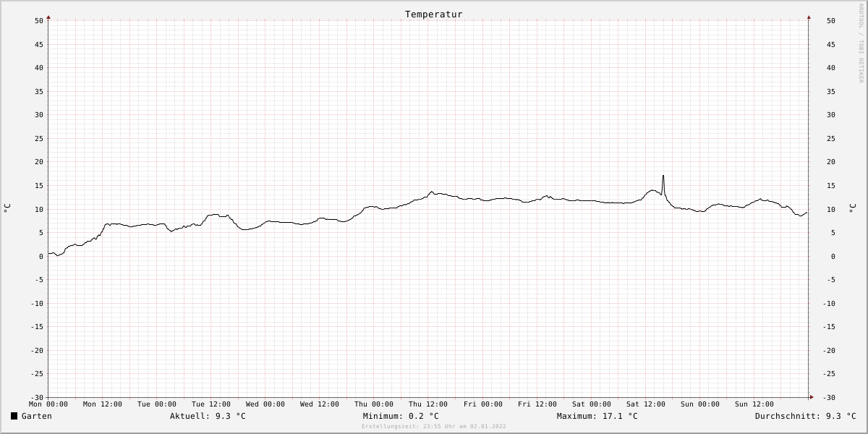Click the 'Fri 00:00' time axis label
Screen dimensions: 868x434
[483, 404]
